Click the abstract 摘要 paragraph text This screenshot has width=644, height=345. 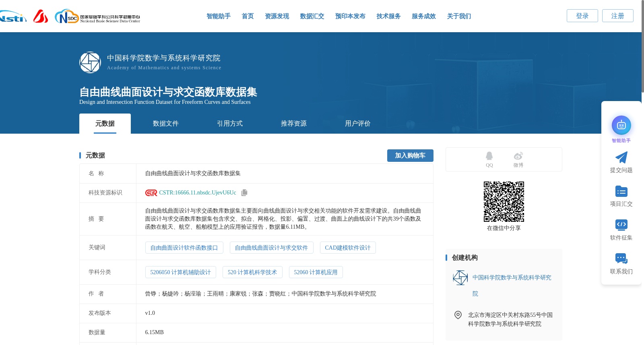283,219
